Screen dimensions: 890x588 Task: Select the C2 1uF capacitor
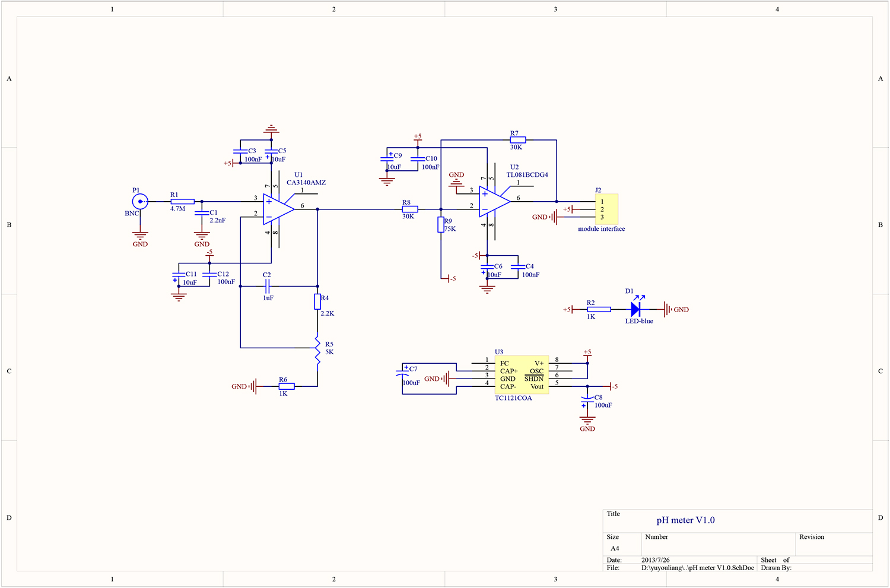click(x=269, y=286)
